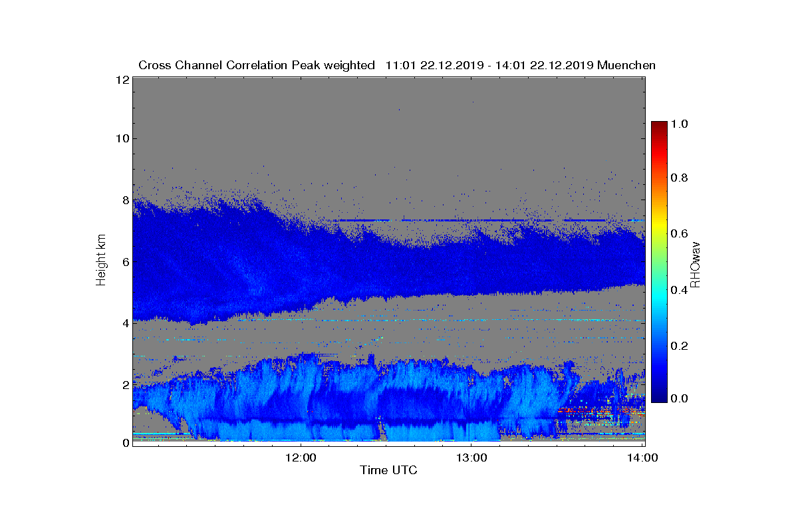Click the '12:00' time tick label

coord(301,458)
